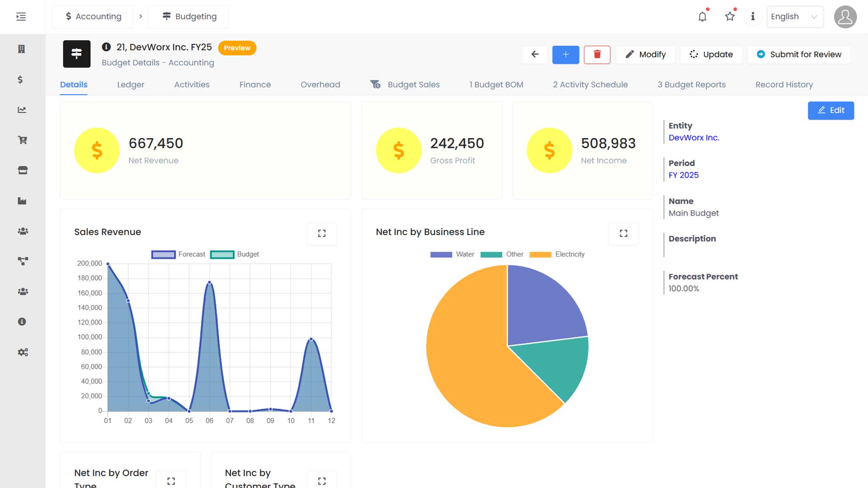Open the notifications bell icon
The image size is (868, 488).
702,16
